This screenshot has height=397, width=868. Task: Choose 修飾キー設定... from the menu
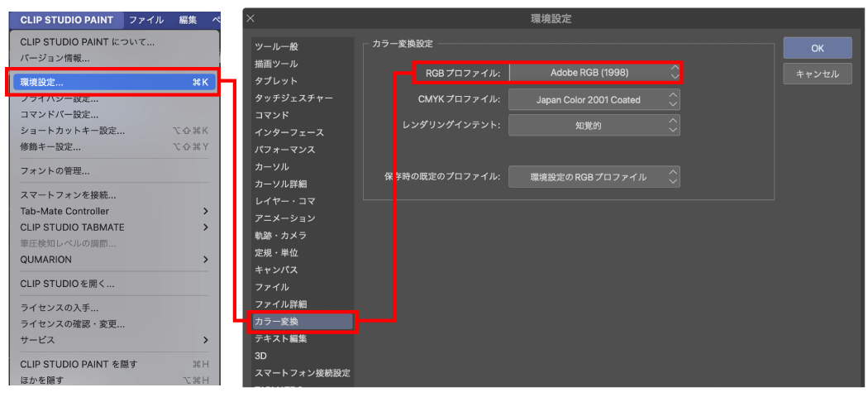click(115, 147)
